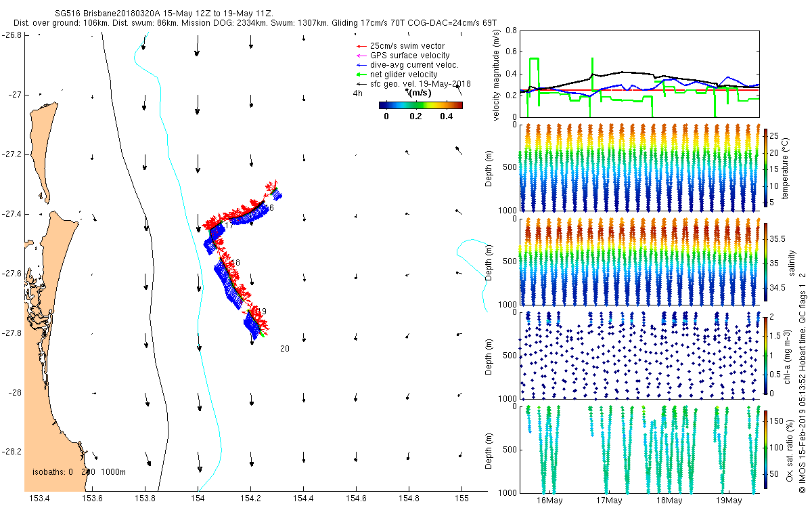Screen dimensions: 812x508
Task: Select the 'net glider velocity' legend label
Action: [404, 75]
